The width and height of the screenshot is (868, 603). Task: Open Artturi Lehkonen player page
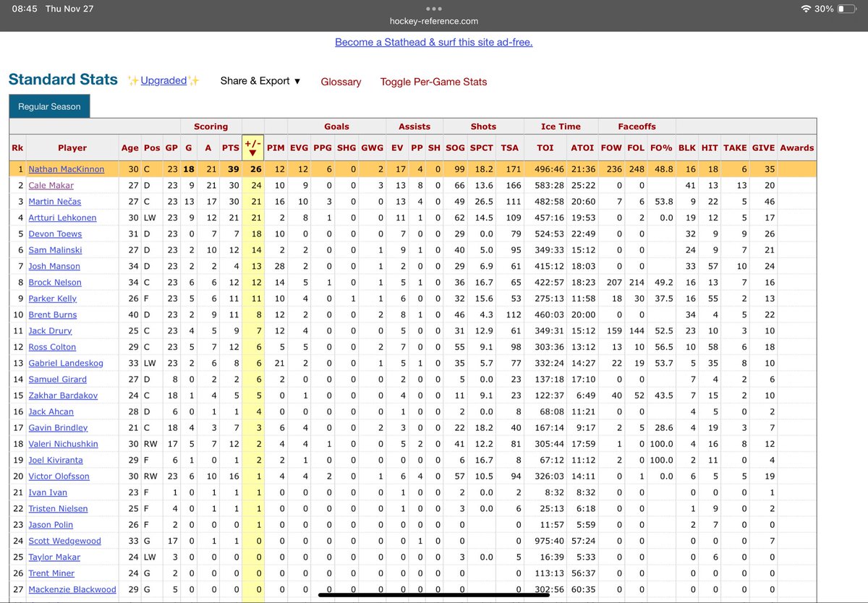pos(62,218)
